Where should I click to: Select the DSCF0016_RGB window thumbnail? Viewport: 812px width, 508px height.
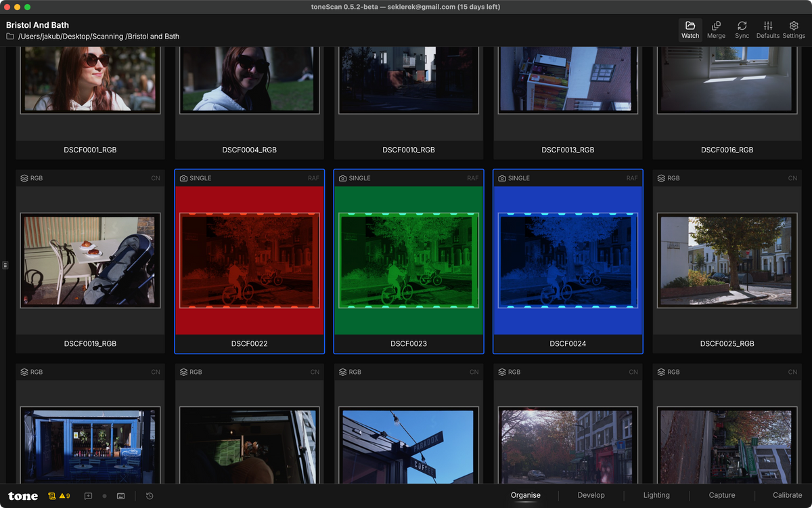point(726,80)
